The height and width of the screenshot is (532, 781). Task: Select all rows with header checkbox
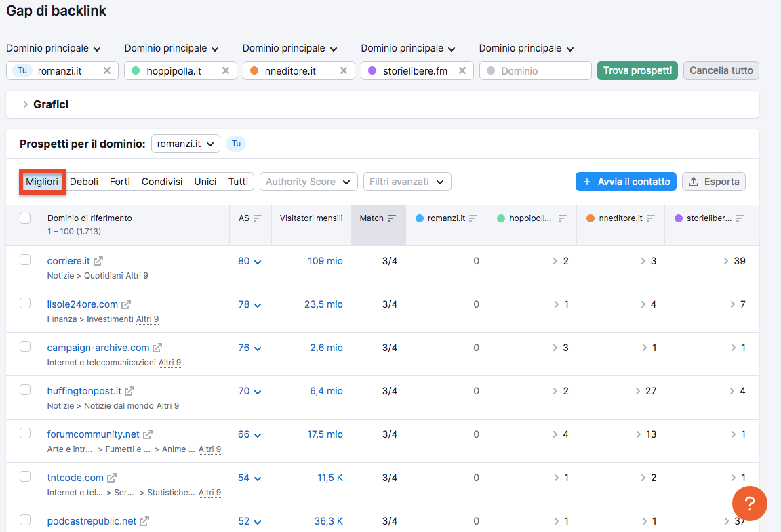tap(25, 218)
